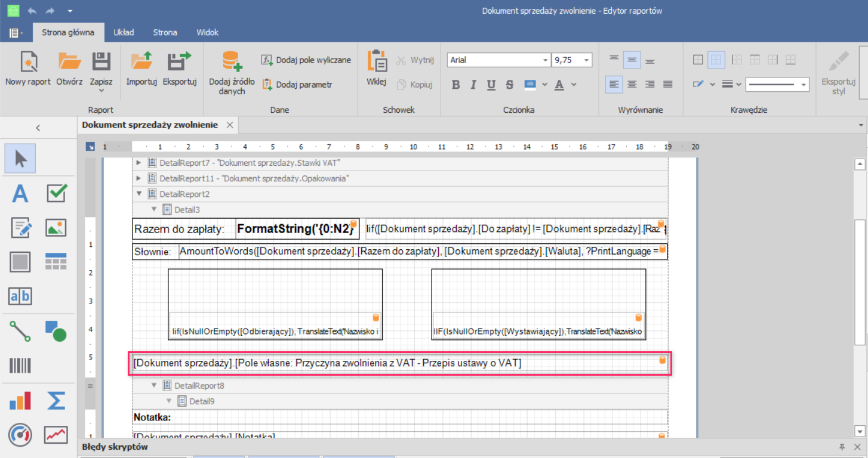Paste with the Wklej button

coord(377,69)
